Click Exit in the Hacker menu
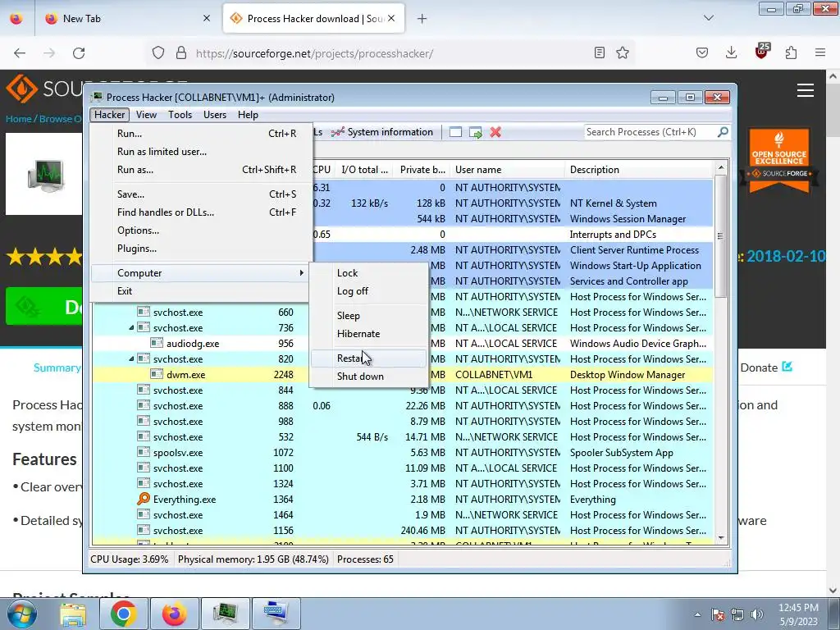The height and width of the screenshot is (630, 840). pos(201,291)
